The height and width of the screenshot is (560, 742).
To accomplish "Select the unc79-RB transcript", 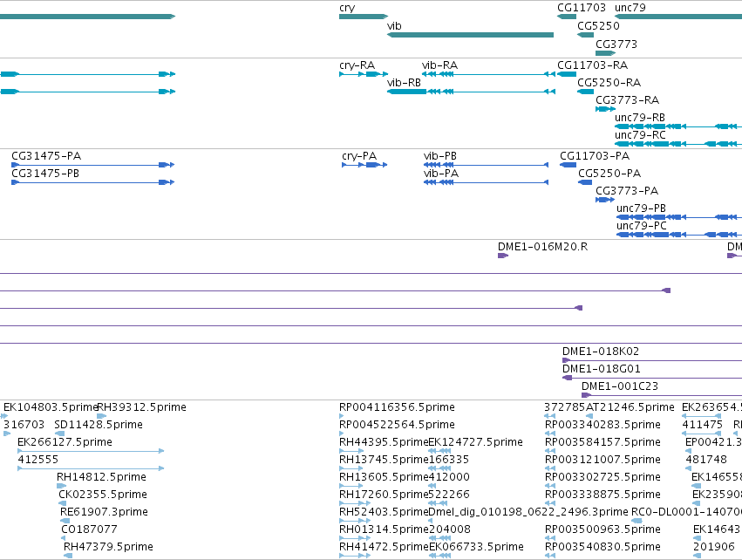I will pos(678,126).
